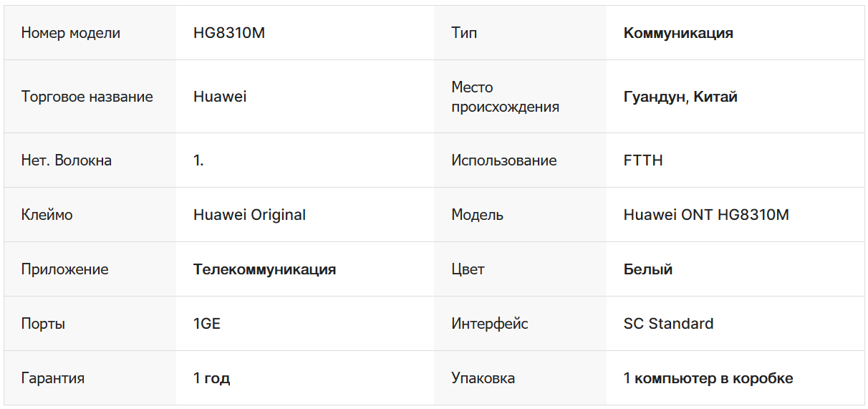
Task: Select the Место происхождения label
Action: [505, 97]
